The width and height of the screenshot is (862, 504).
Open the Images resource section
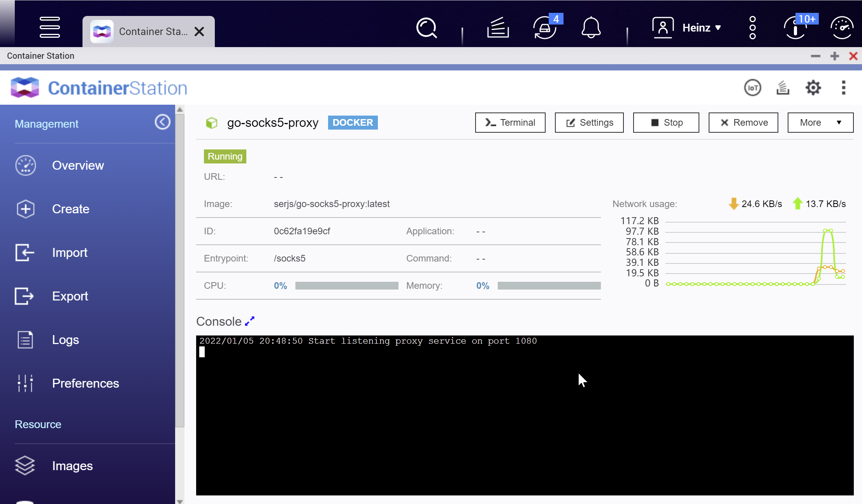click(72, 466)
